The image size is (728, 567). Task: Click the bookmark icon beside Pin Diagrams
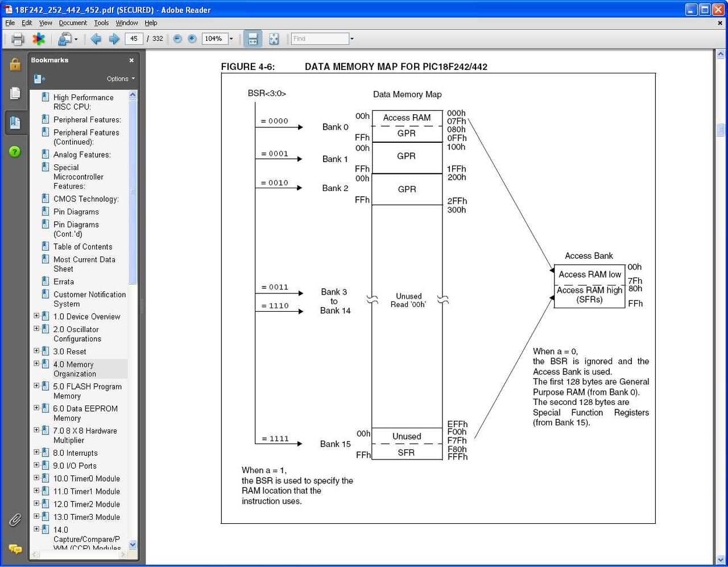coord(45,211)
